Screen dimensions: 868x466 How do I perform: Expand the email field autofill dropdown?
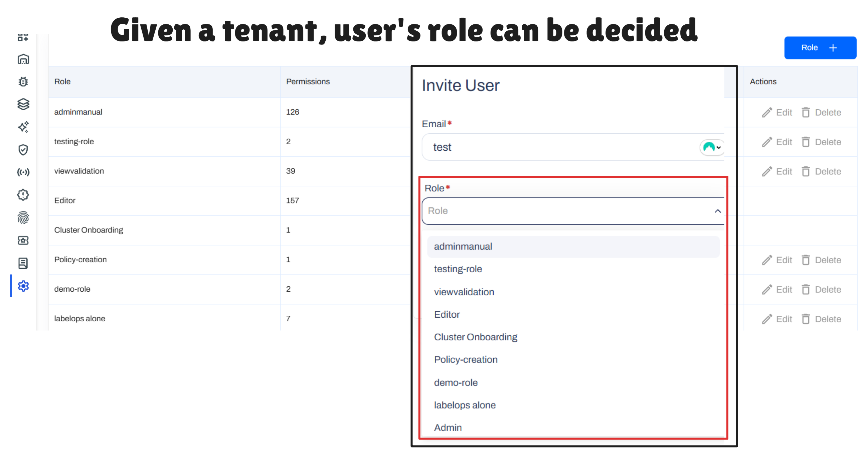(x=712, y=147)
